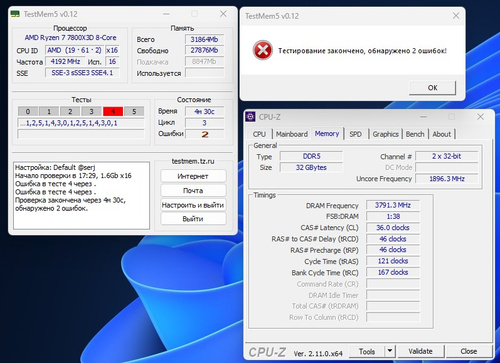Minimize the TestMem5 main window
Image resolution: width=500 pixels, height=363 pixels.
pyautogui.click(x=166, y=14)
